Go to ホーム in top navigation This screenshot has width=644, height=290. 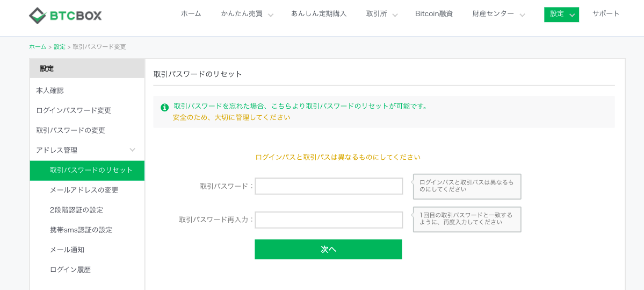coord(191,13)
